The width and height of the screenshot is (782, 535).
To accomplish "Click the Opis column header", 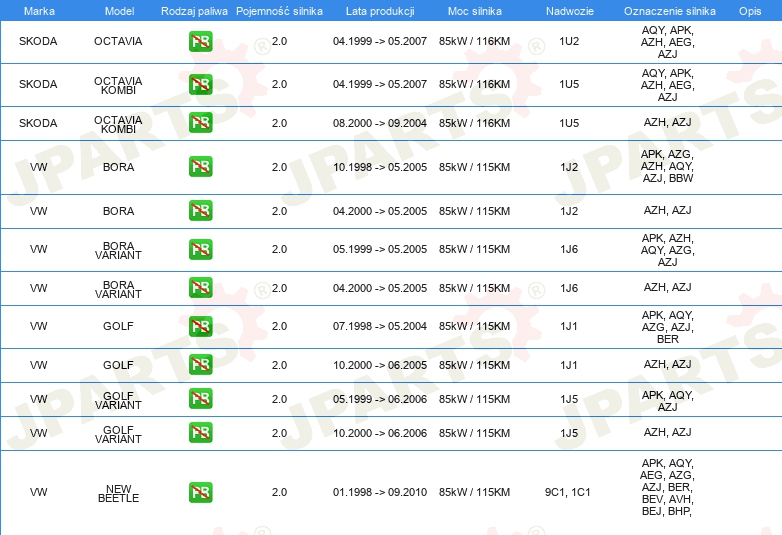I will point(750,11).
